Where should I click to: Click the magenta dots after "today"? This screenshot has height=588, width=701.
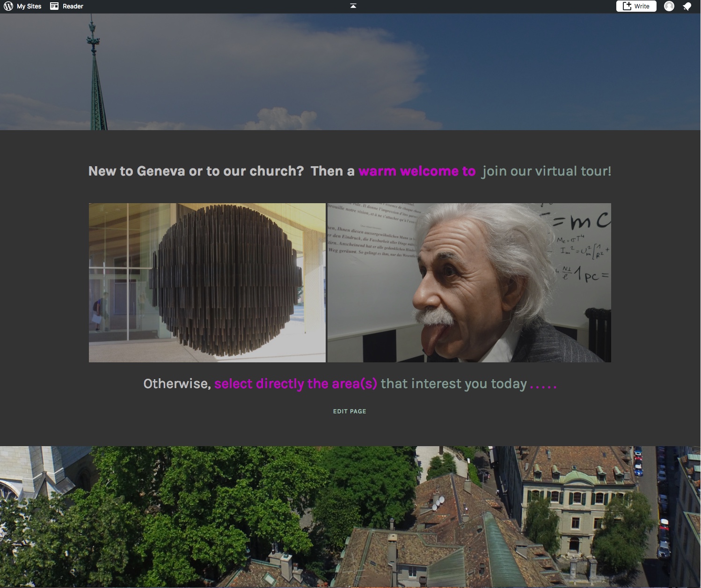(543, 386)
